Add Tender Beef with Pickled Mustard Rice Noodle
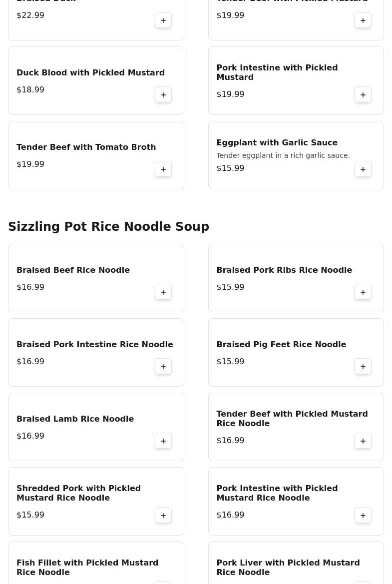 (363, 441)
